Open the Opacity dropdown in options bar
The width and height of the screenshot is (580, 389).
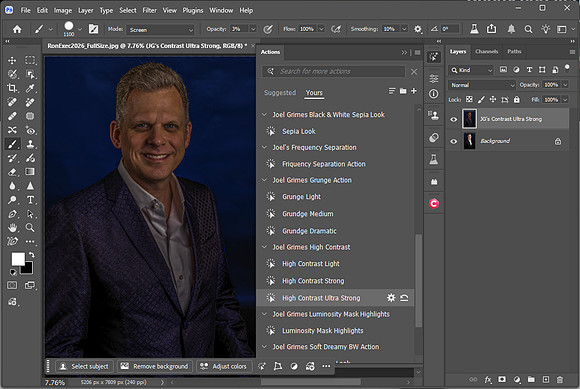253,29
